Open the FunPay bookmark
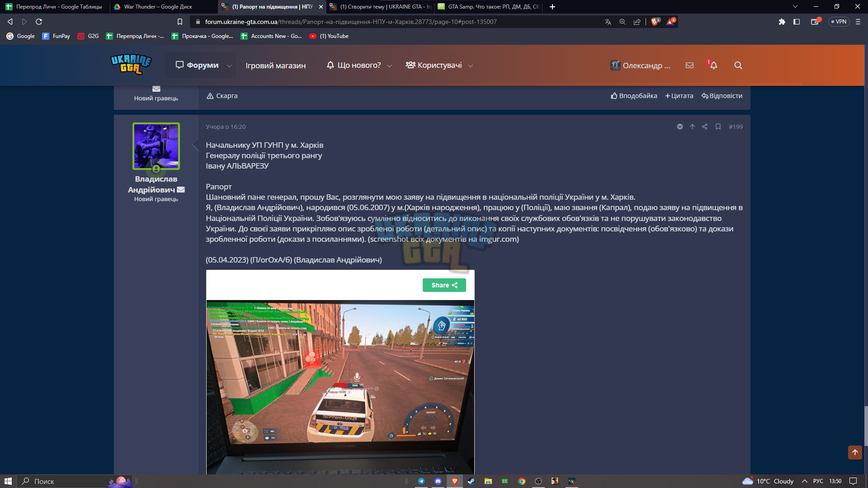Screen dimensions: 868x488 tap(56, 36)
